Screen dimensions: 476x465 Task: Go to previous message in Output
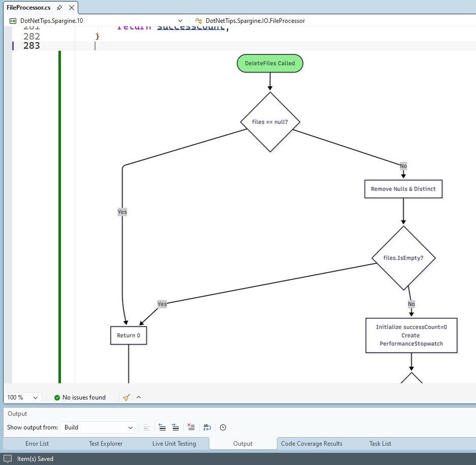point(162,427)
